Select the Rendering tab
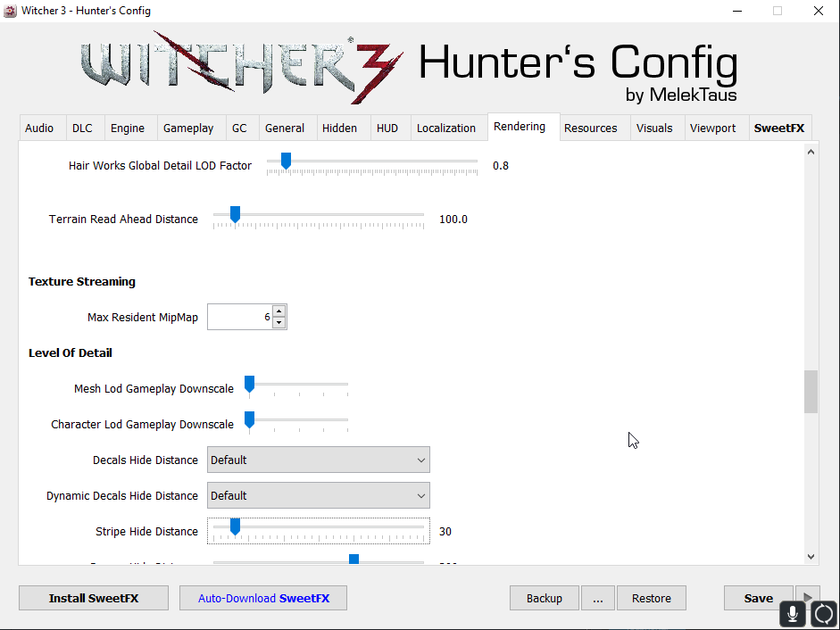Image resolution: width=840 pixels, height=630 pixels. (520, 127)
